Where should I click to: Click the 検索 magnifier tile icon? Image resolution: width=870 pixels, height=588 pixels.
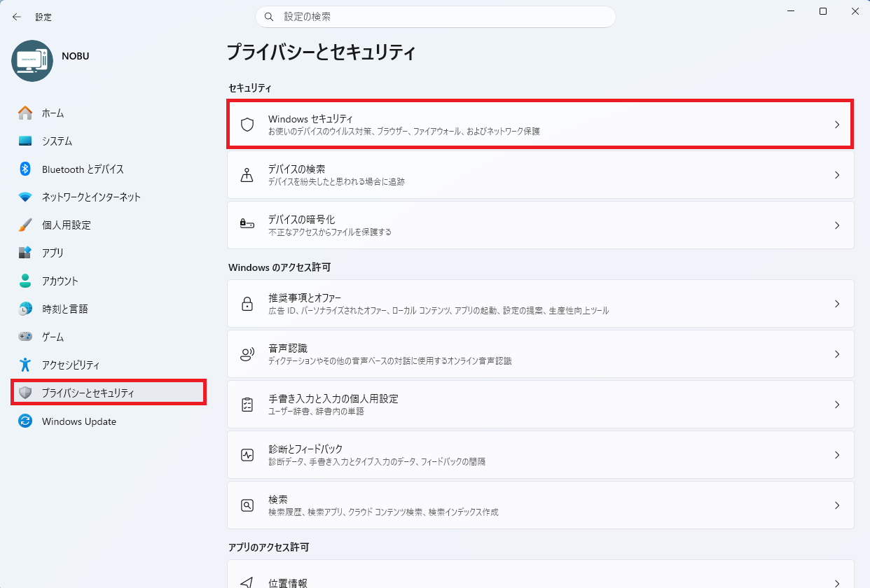247,505
